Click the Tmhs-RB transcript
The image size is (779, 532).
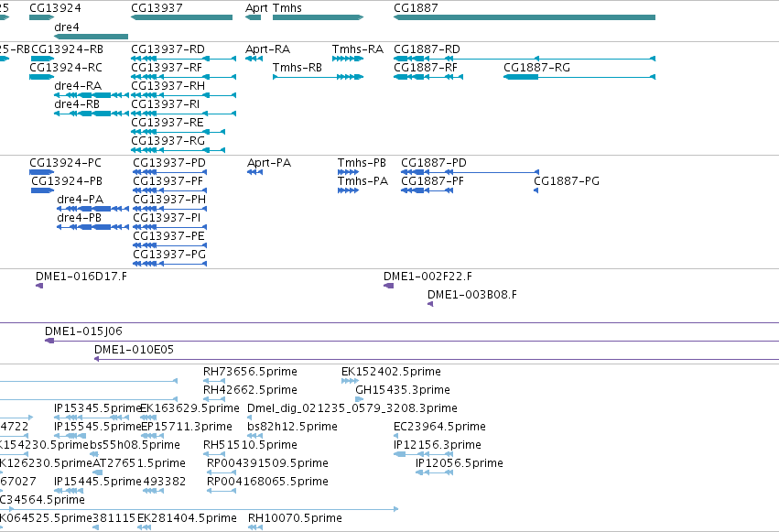click(x=298, y=68)
